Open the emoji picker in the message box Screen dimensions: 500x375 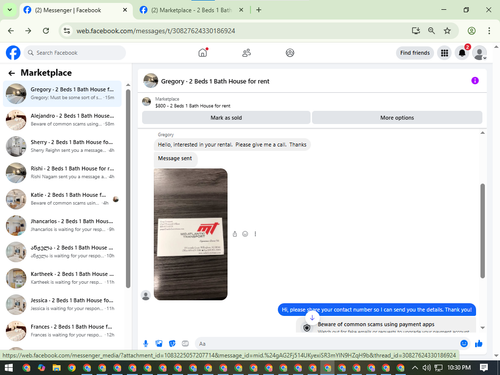click(x=464, y=343)
